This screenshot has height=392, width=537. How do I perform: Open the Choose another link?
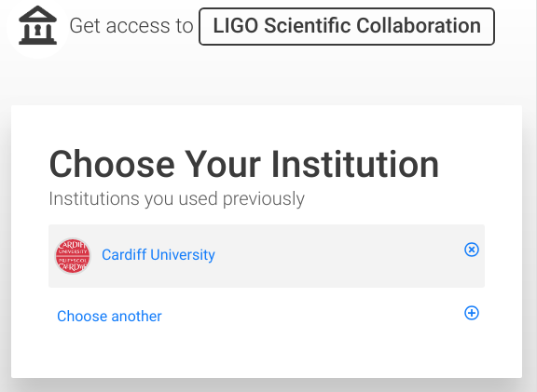point(109,316)
